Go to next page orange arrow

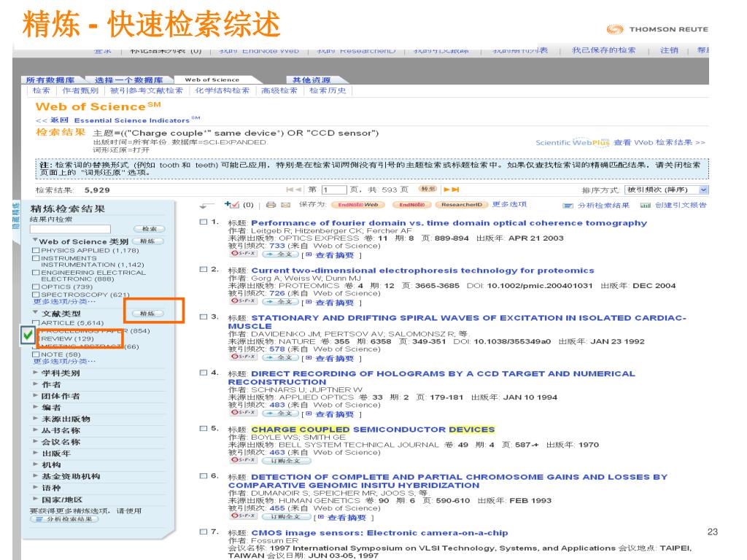tap(446, 190)
